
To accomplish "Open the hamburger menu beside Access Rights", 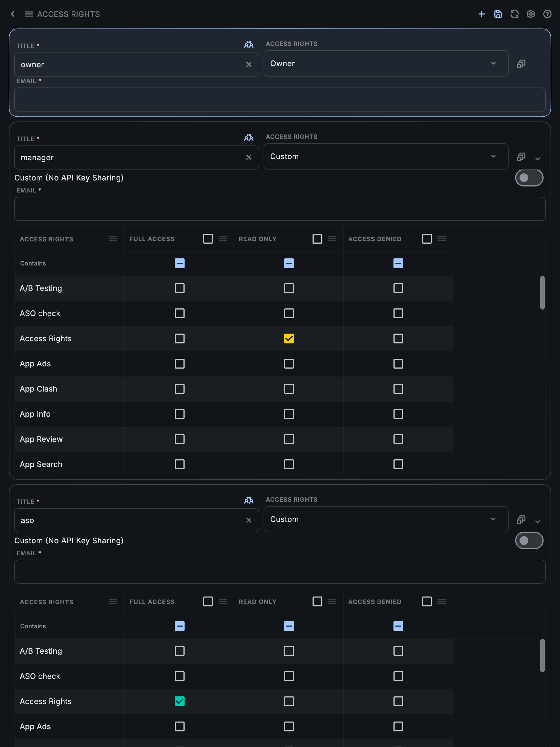I will [x=29, y=14].
